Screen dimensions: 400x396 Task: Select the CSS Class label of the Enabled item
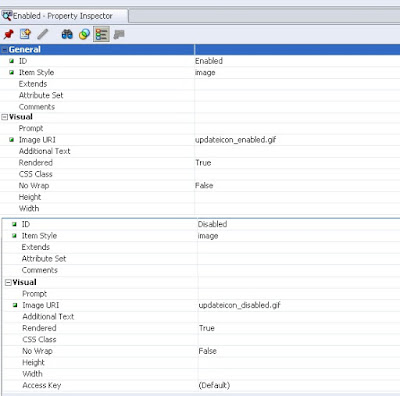35,174
